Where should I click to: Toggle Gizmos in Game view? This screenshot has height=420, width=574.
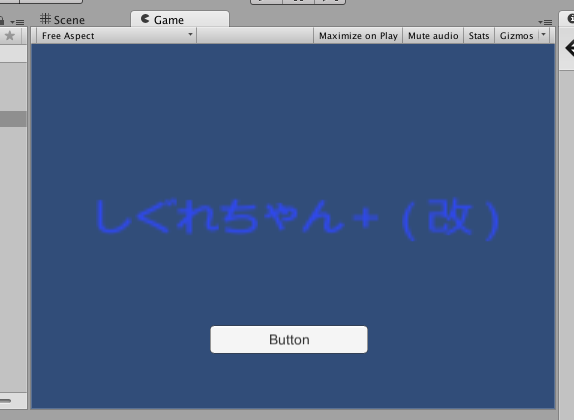click(516, 36)
